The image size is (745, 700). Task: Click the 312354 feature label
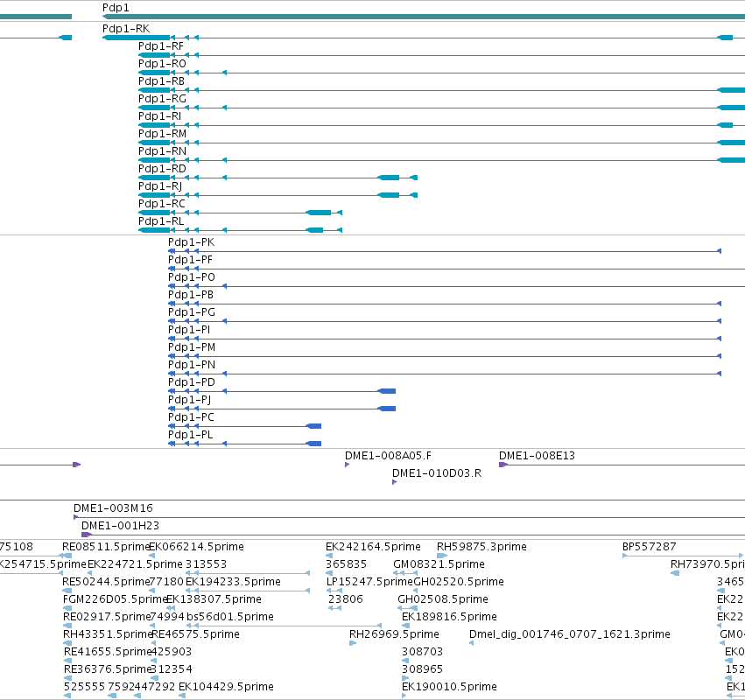[172, 669]
